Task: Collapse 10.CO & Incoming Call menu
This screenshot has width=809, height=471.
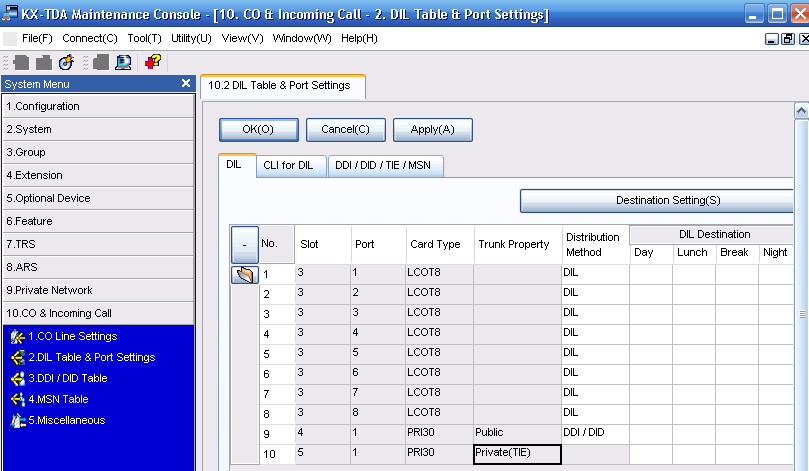Action: coord(98,313)
